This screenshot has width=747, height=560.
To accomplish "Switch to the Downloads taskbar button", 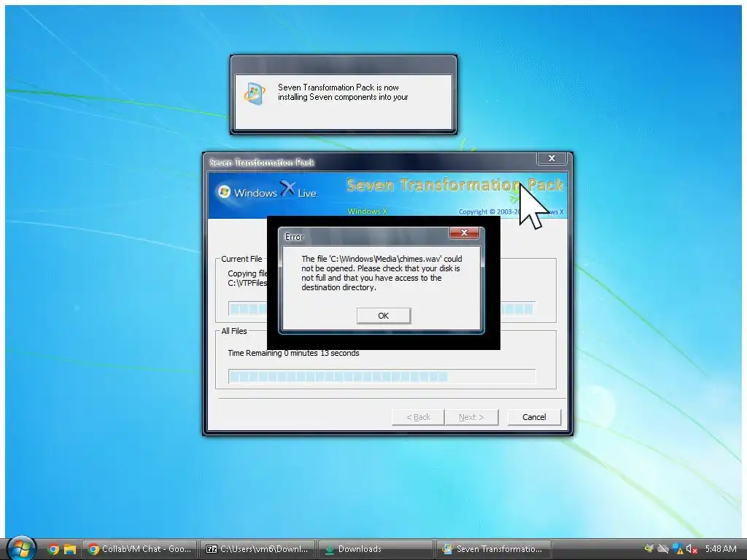I will [376, 549].
